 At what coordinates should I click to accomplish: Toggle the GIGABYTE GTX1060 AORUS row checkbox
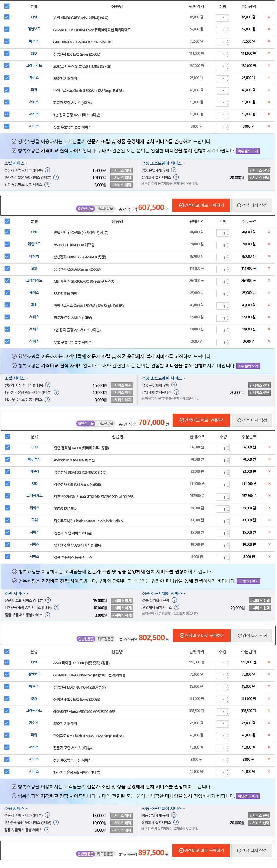click(x=7, y=711)
